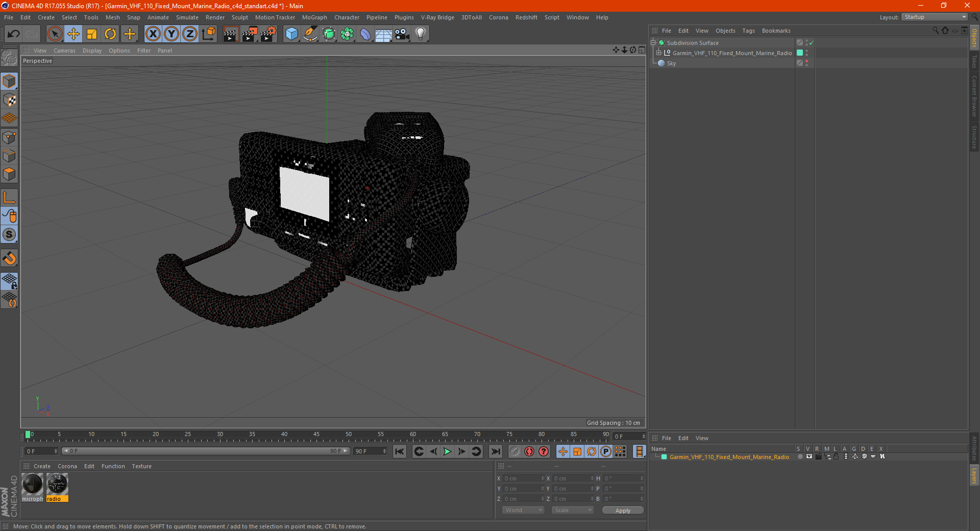Viewport: 980px width, 531px height.
Task: Toggle layer Lock icon
Action: tap(836, 457)
